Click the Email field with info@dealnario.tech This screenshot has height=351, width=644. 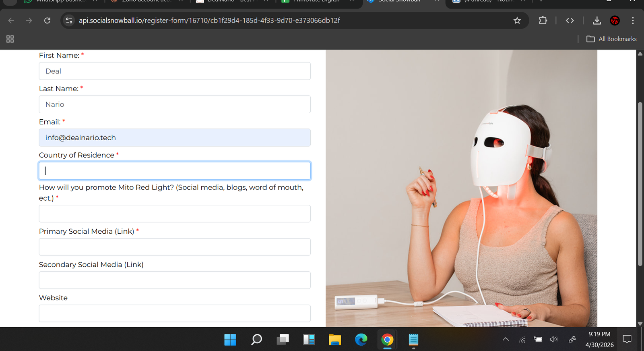click(x=175, y=137)
